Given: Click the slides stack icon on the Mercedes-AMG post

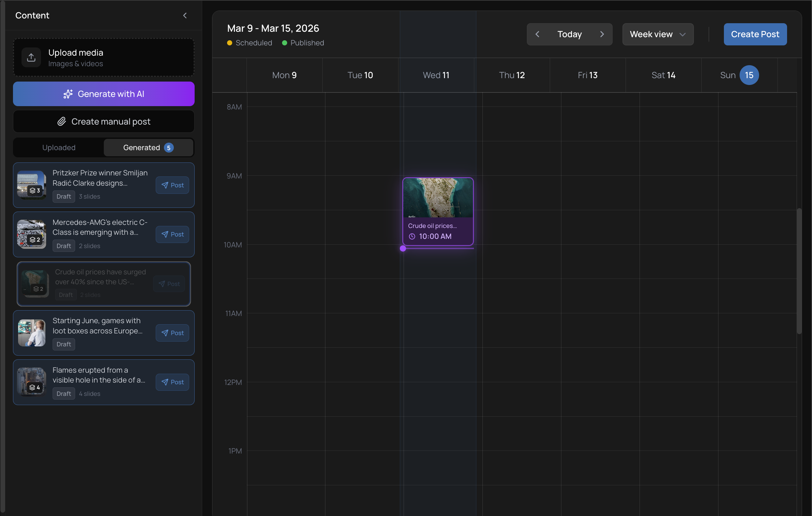Looking at the screenshot, I should (32, 239).
